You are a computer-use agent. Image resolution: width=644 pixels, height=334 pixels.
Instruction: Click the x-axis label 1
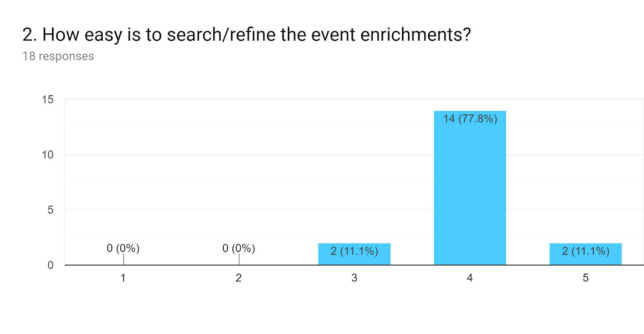pos(123,278)
